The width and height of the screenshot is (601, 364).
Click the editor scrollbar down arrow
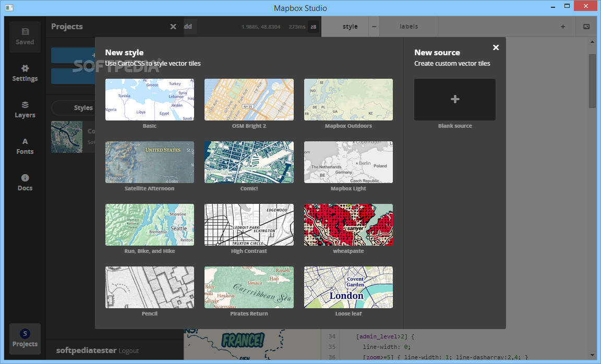coord(592,355)
